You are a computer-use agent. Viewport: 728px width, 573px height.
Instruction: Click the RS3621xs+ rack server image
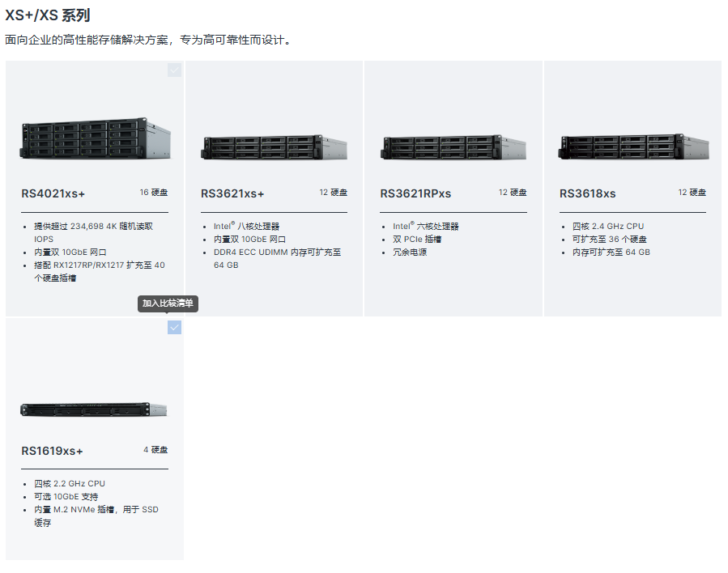274,147
